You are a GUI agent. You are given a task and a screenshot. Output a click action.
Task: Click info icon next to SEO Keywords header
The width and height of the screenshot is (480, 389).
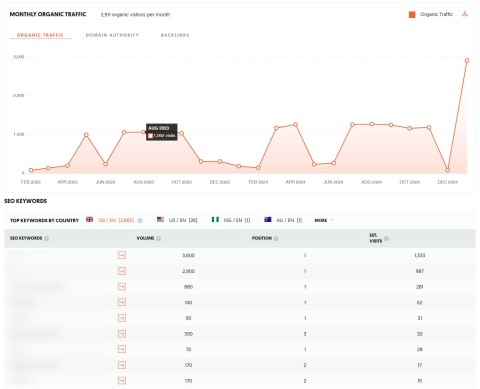[46, 238]
